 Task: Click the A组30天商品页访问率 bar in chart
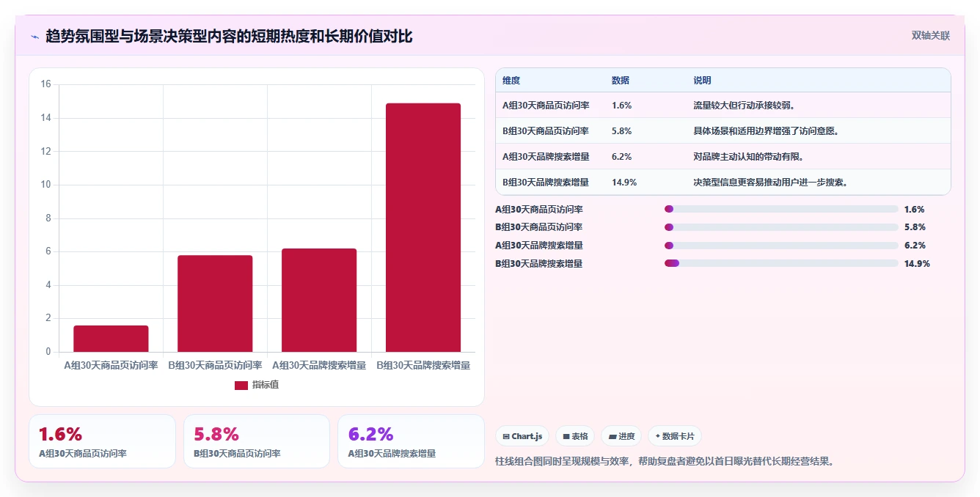click(x=111, y=339)
